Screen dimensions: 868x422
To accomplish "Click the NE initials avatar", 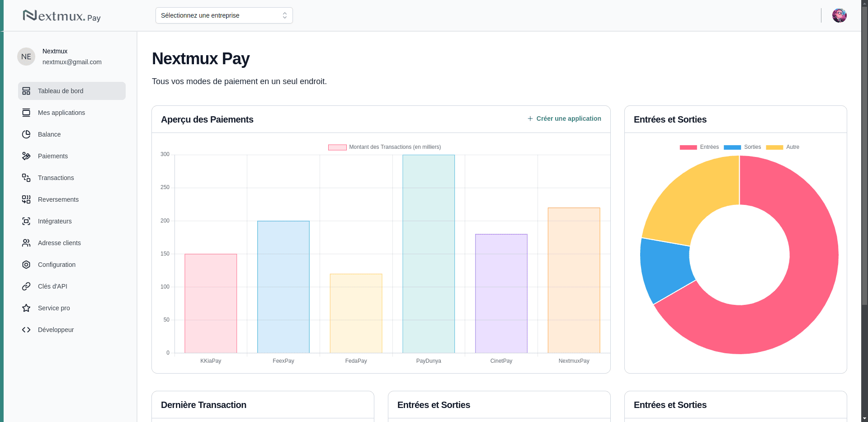I will (26, 57).
